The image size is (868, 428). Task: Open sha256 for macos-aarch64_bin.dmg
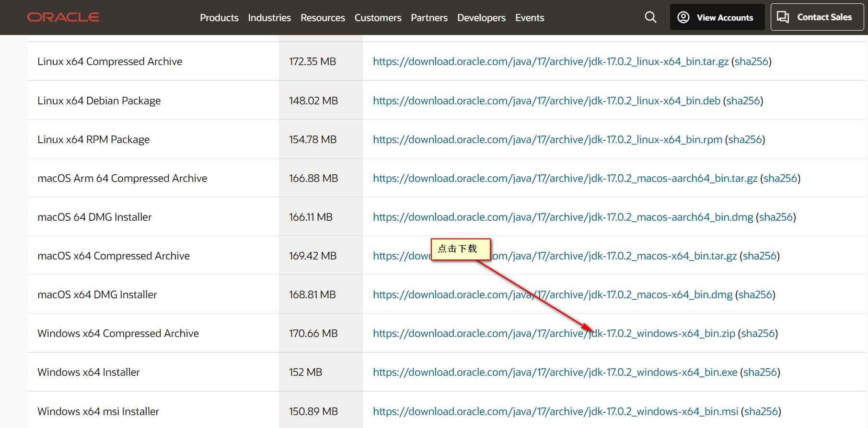(776, 217)
